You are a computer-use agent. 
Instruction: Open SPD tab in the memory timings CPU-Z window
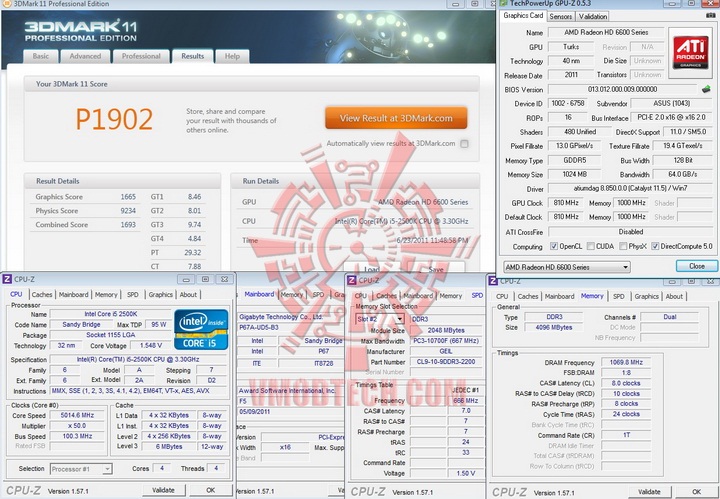click(x=619, y=297)
